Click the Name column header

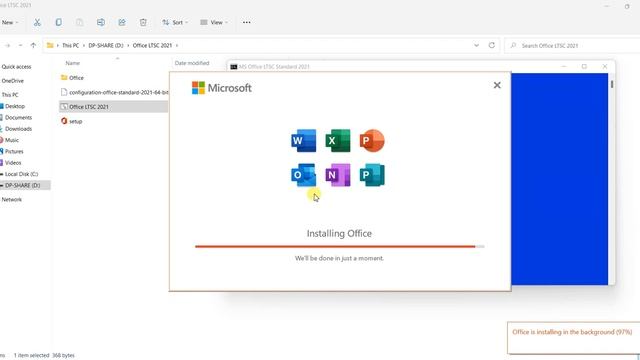(73, 63)
